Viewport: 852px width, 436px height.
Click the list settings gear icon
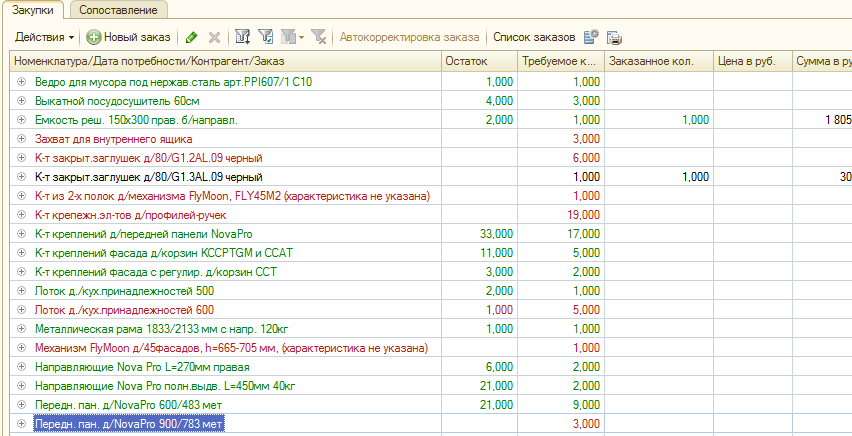click(591, 38)
